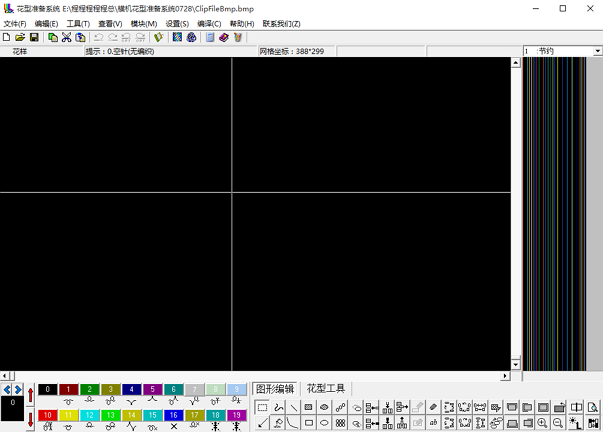This screenshot has width=603, height=432.
Task: Click the horizontal scrollbar right arrow
Action: tap(505, 376)
